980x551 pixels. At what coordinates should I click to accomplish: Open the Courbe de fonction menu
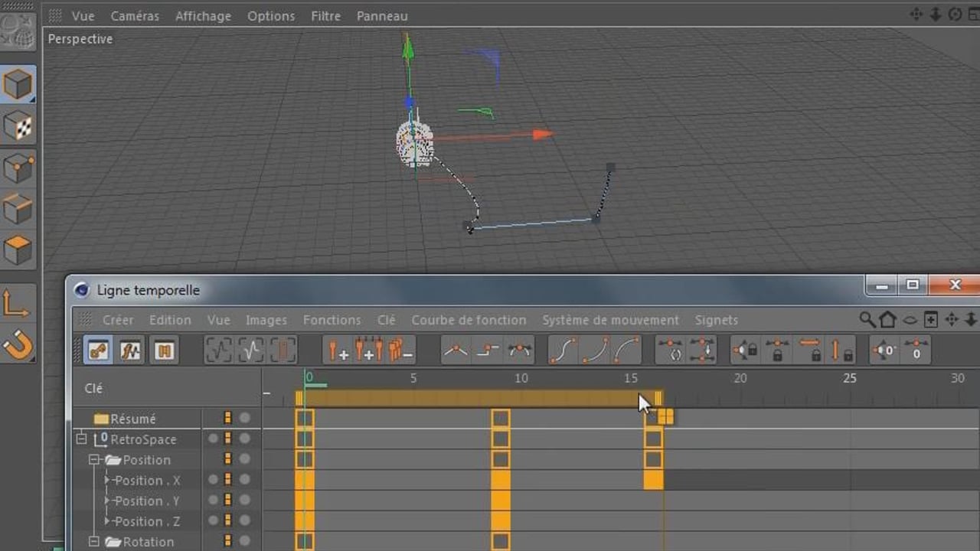point(469,320)
